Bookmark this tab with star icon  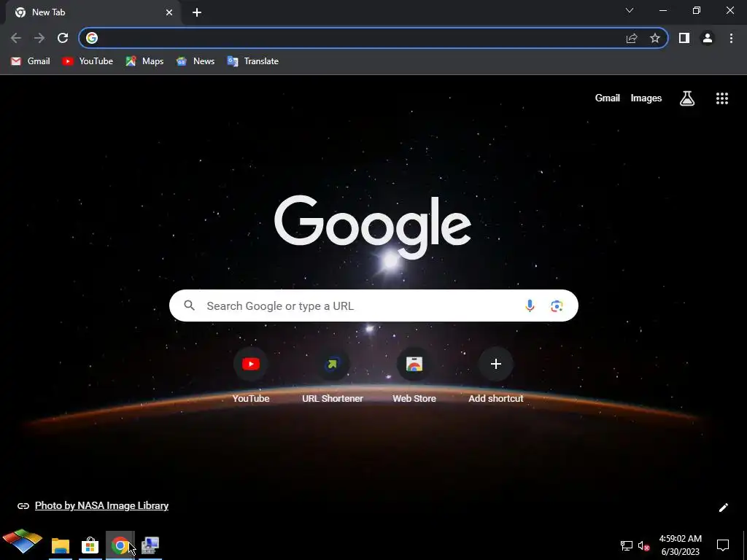[655, 38]
